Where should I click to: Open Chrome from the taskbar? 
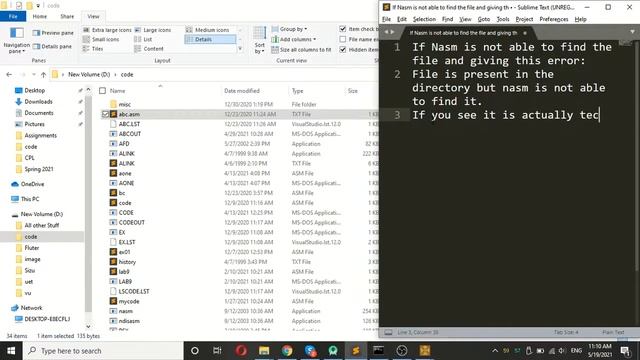click(x=287, y=351)
